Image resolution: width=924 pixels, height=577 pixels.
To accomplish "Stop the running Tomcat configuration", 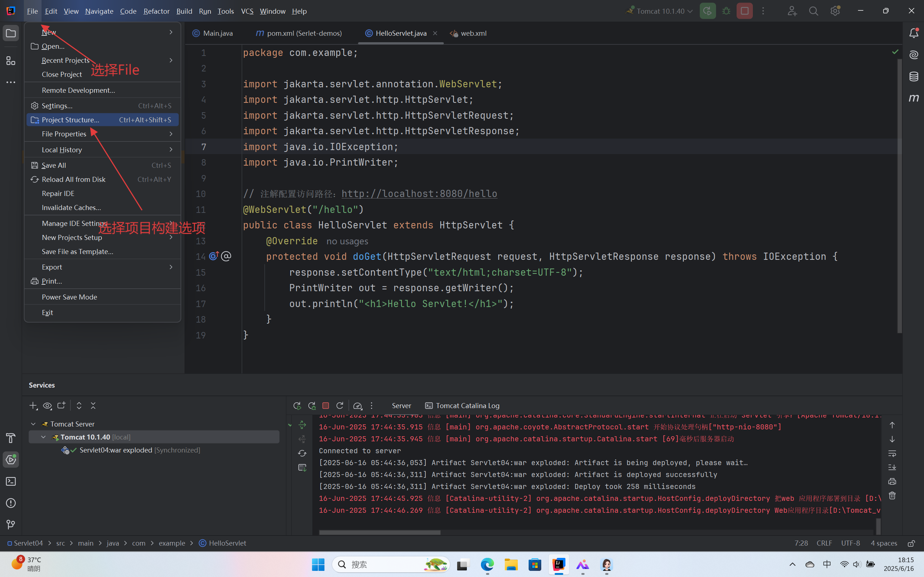I will [744, 11].
